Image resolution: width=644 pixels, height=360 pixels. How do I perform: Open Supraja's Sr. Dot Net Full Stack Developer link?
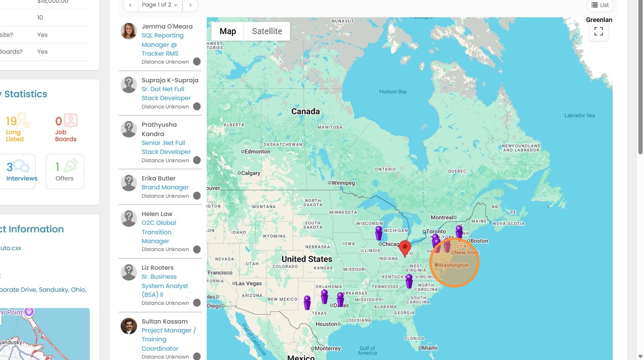[x=166, y=94]
